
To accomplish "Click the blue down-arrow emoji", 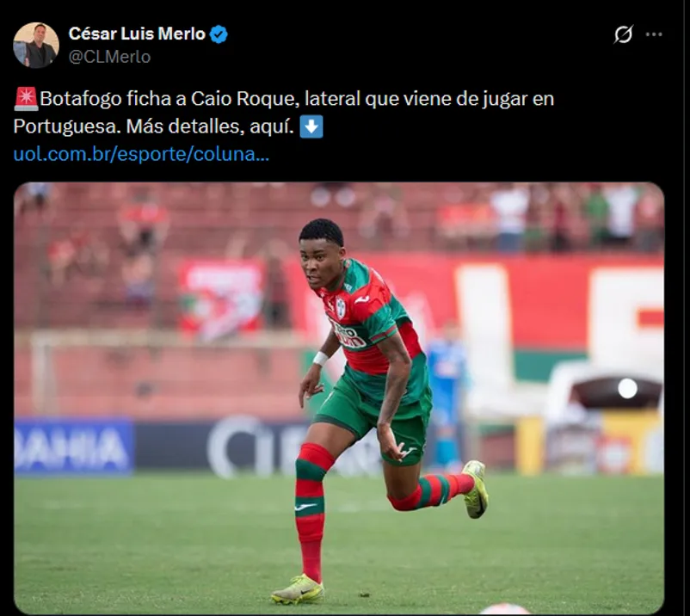I will pos(311,126).
